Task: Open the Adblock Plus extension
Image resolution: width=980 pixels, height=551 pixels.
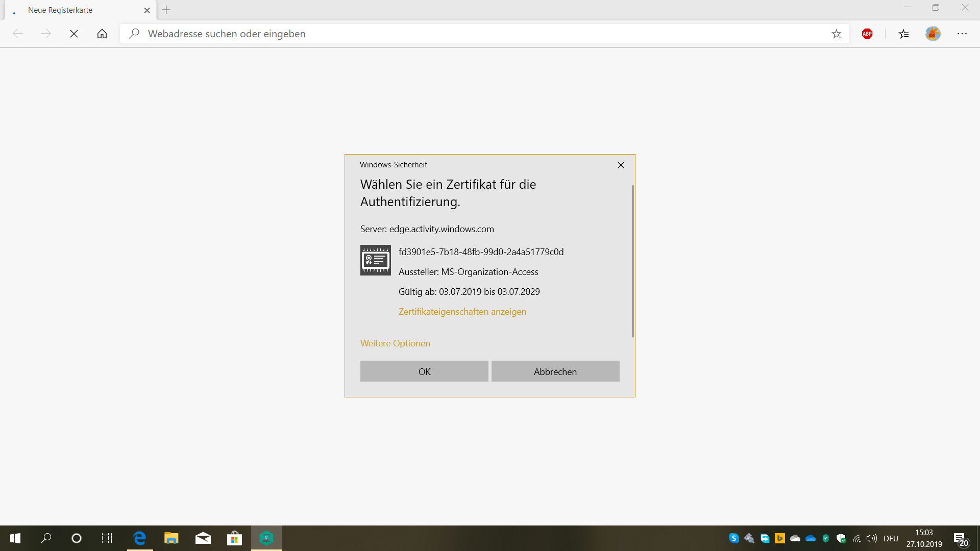Action: (x=867, y=34)
